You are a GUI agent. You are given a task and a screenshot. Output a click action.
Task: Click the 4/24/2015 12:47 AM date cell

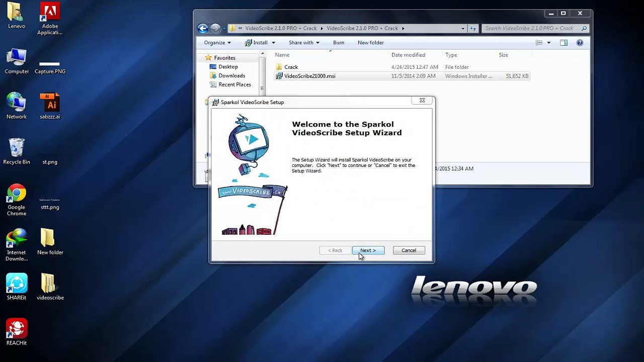pyautogui.click(x=415, y=67)
